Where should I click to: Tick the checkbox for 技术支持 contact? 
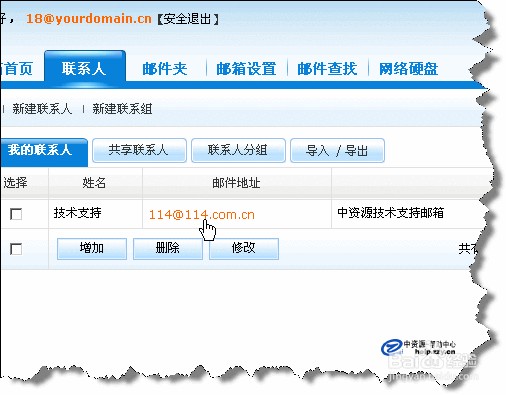click(x=16, y=214)
